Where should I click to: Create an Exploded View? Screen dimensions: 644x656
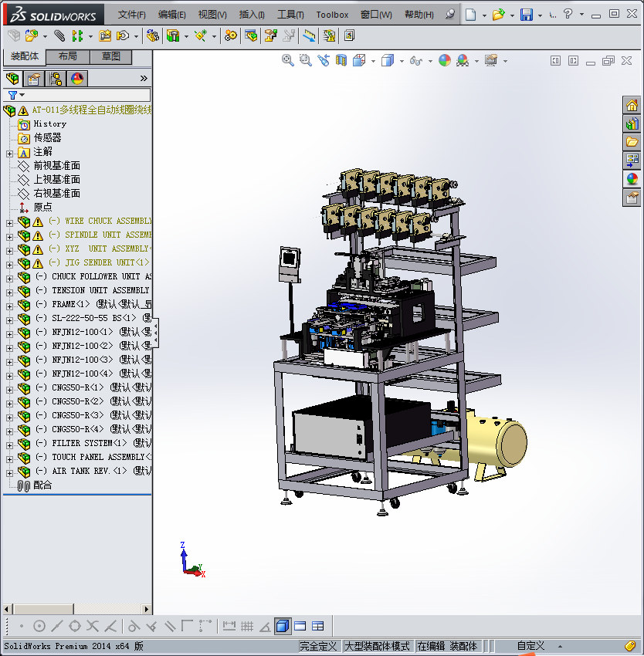[x=270, y=36]
